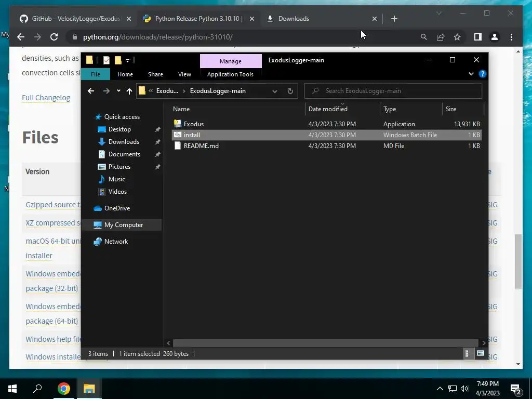Go back in Chrome browser
The height and width of the screenshot is (399, 532).
point(21,37)
